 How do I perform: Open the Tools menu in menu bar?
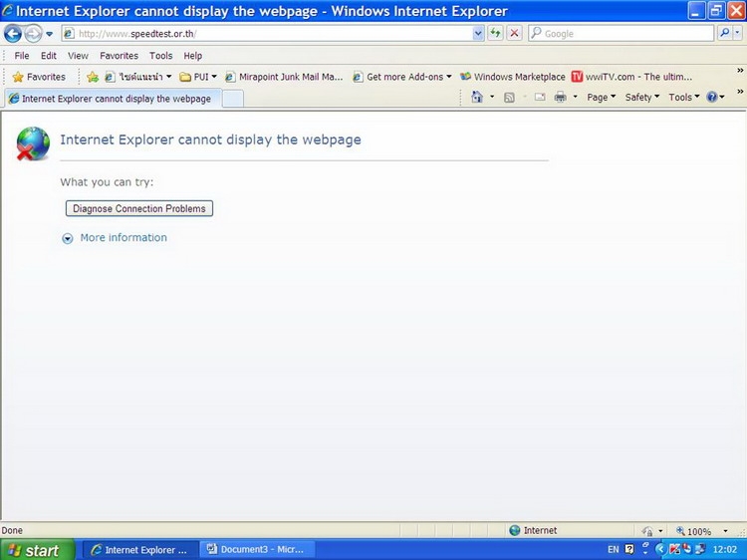click(160, 56)
